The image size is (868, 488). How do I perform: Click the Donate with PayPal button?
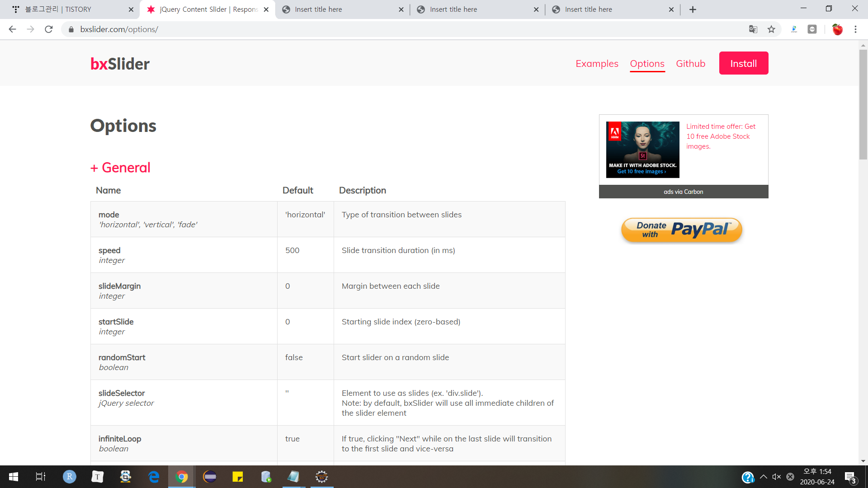tap(682, 230)
